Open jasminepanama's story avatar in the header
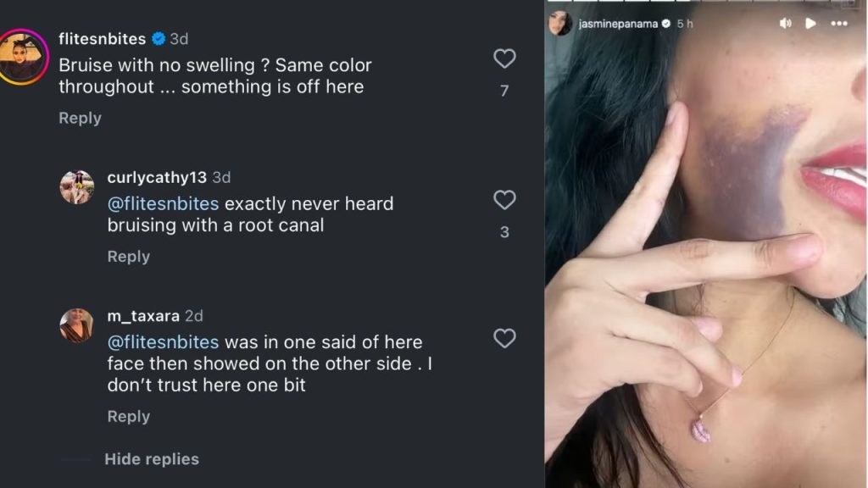The width and height of the screenshot is (868, 488). [559, 22]
